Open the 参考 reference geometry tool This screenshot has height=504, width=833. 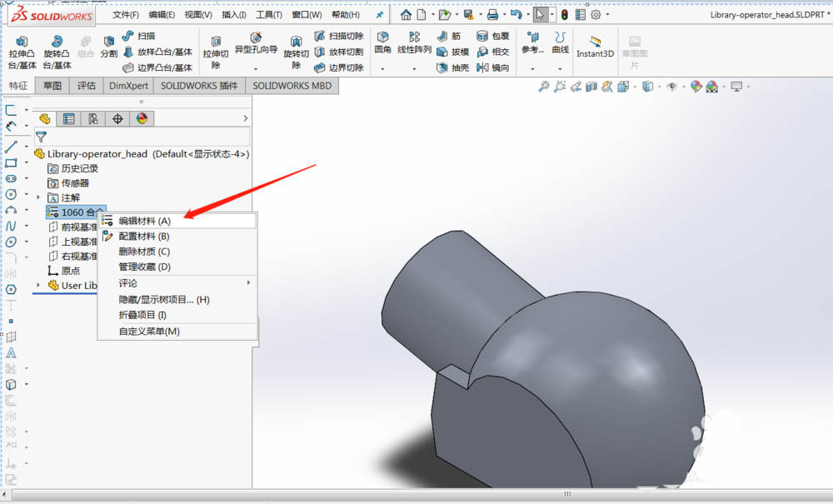pyautogui.click(x=532, y=43)
